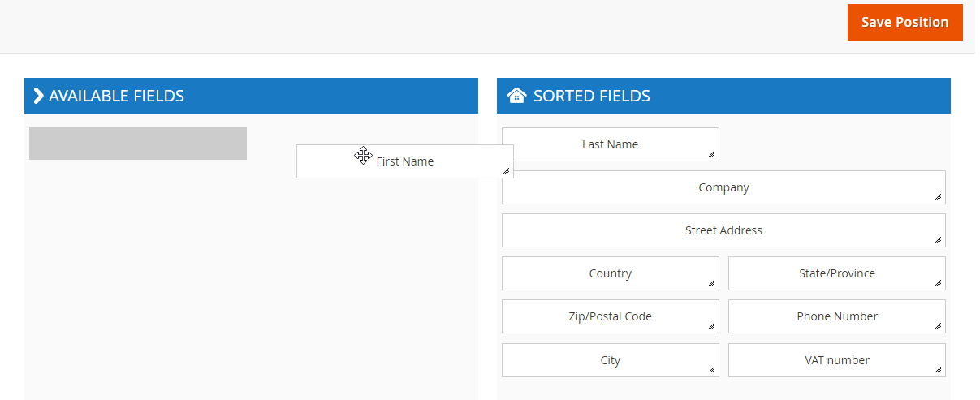Select the Zip/Postal Code field block
Screen dimensions: 980x400
(x=611, y=316)
